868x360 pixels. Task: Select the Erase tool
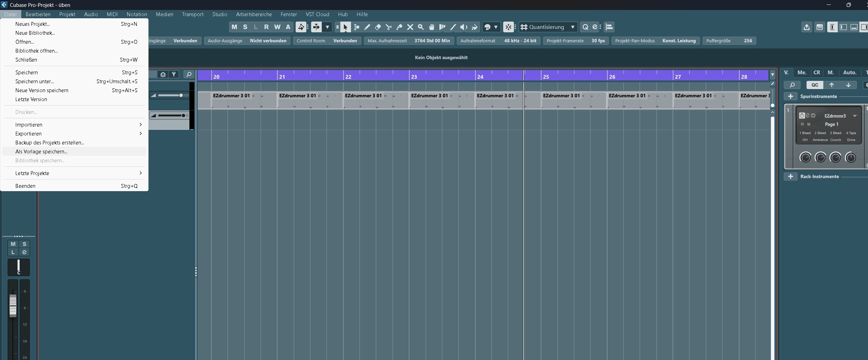pyautogui.click(x=378, y=27)
